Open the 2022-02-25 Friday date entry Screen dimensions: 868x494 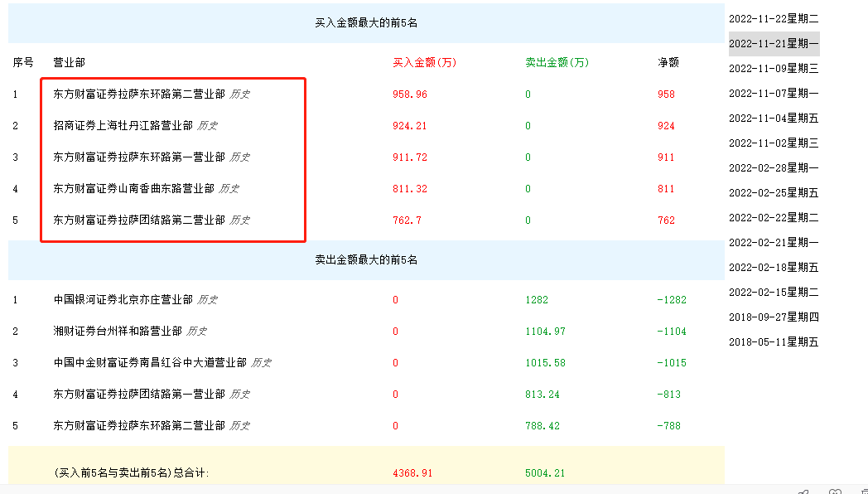[774, 193]
